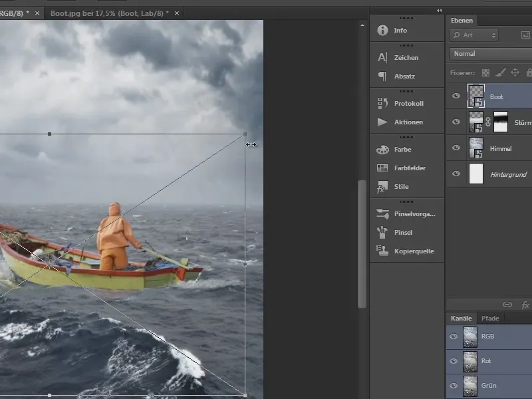Open the Stile fx icon
Screen dimensions: 532x399
[382, 187]
